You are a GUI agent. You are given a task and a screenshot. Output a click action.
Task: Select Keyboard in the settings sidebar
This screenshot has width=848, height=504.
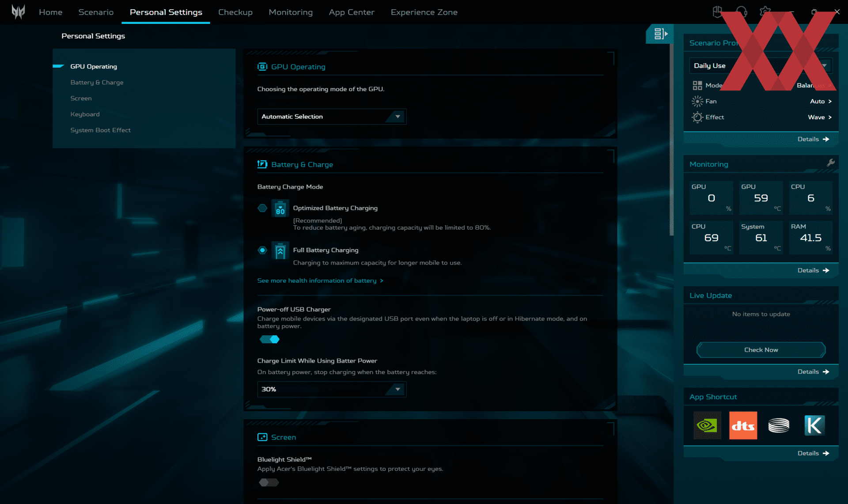pos(85,114)
